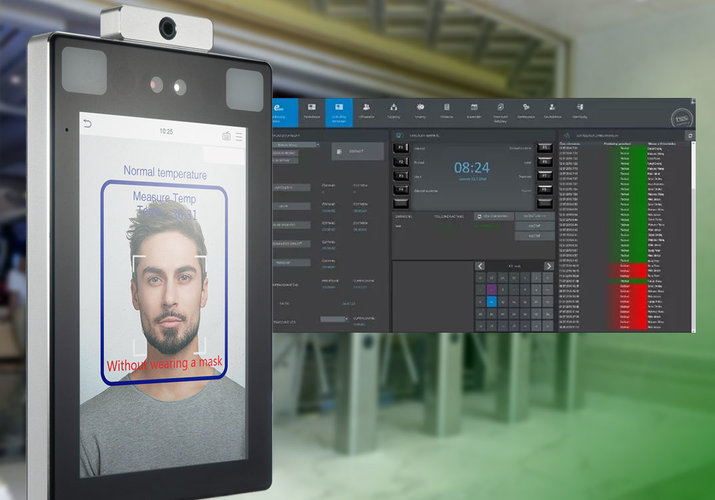Expand the dropdown at top of left panel
This screenshot has height=500, width=715.
[297, 146]
